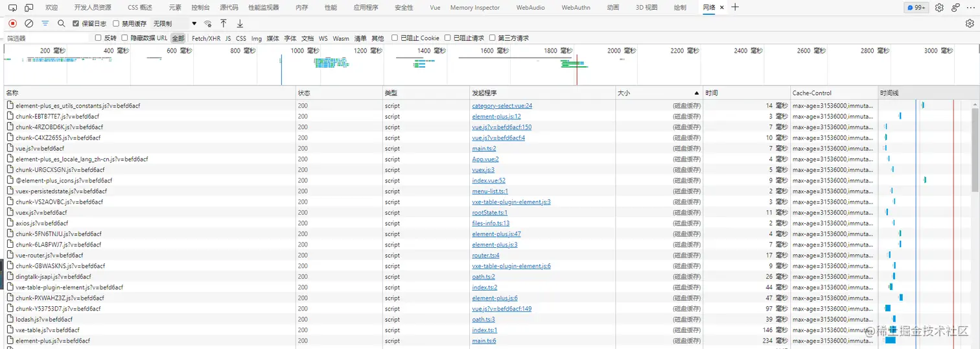Check 已阻止请求 checkbox
980x349 pixels.
pos(448,38)
